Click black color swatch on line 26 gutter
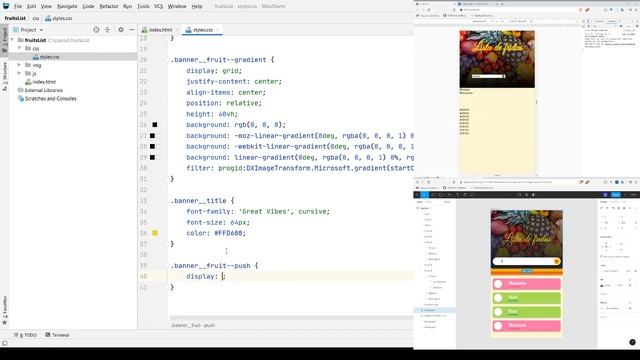 click(x=155, y=124)
